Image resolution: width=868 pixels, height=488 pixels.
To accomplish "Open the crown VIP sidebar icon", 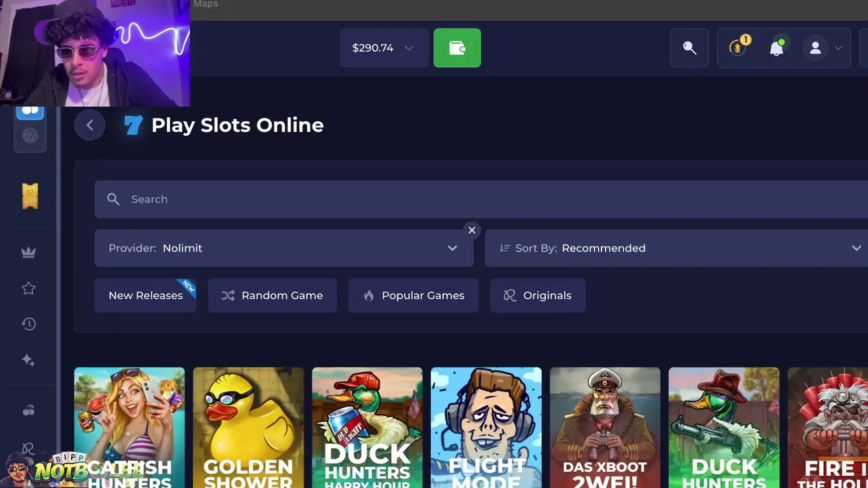I will [x=28, y=252].
